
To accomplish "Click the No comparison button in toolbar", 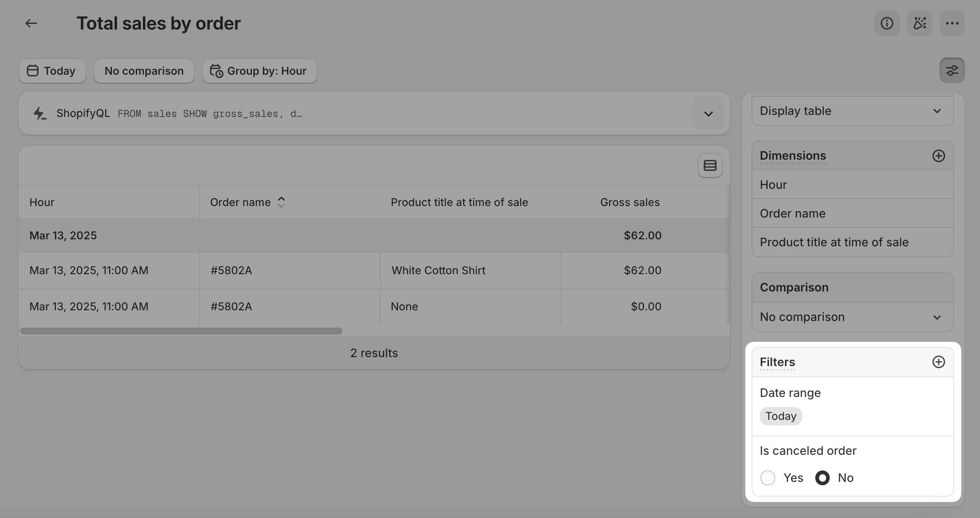I will tap(144, 71).
